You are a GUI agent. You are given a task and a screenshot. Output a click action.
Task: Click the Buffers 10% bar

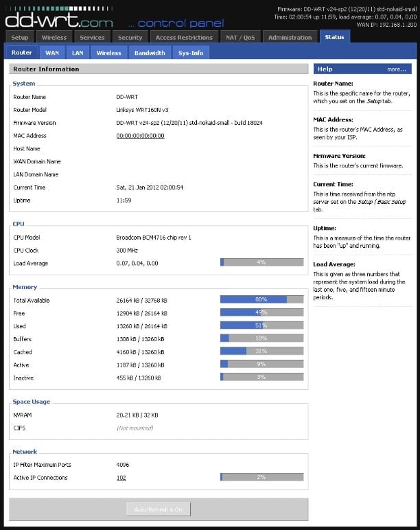pyautogui.click(x=262, y=338)
